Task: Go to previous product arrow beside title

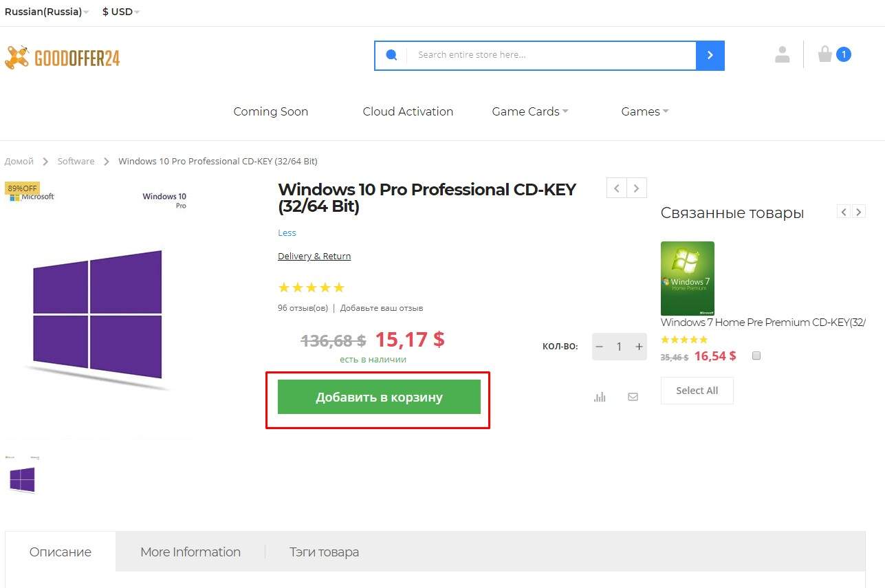Action: [616, 188]
